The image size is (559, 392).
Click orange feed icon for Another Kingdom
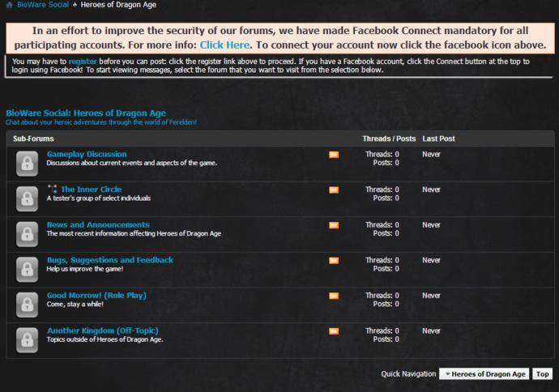[334, 330]
